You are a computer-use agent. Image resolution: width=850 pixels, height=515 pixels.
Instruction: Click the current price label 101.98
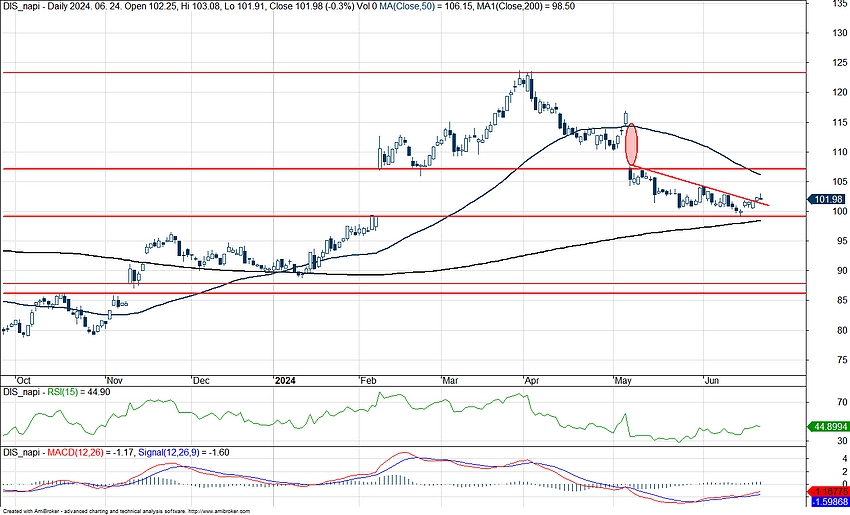828,199
